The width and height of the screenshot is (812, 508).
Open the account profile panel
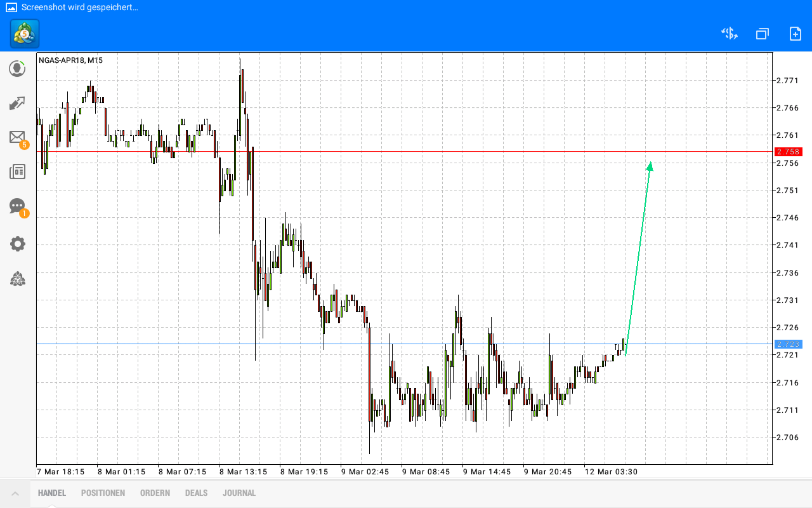pos(17,68)
